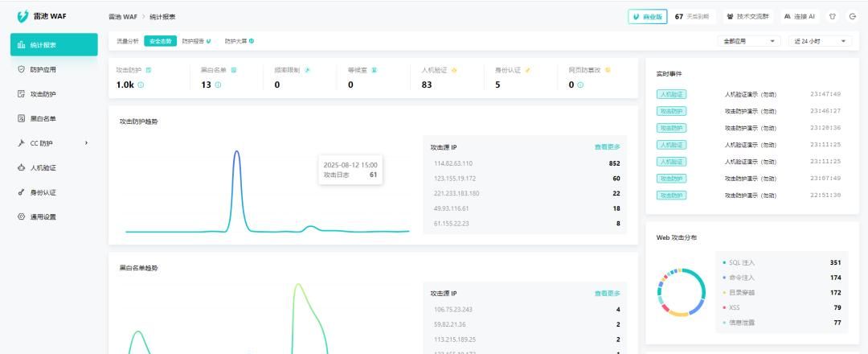Open 通用设置 from the sidebar menu

click(54, 216)
